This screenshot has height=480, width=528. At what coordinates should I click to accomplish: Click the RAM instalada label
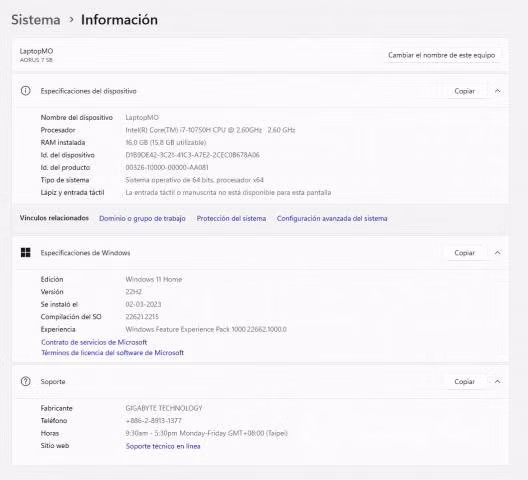pos(63,142)
